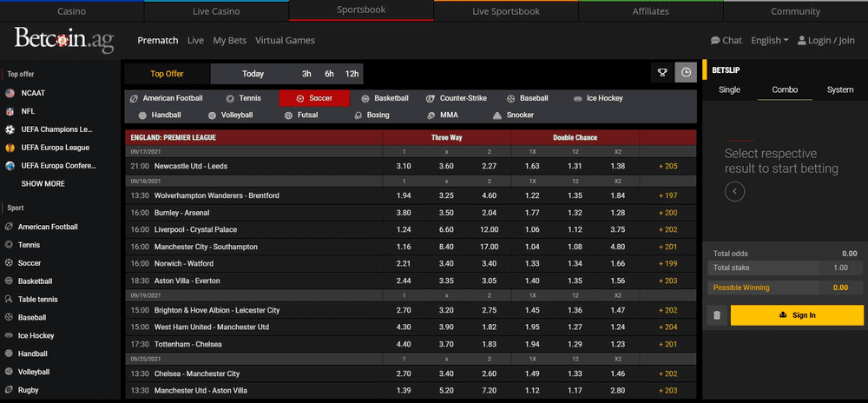Pick 1X odds 1.45 Brighton - Leicester City
Screen dimensions: 868x403
pyautogui.click(x=532, y=311)
